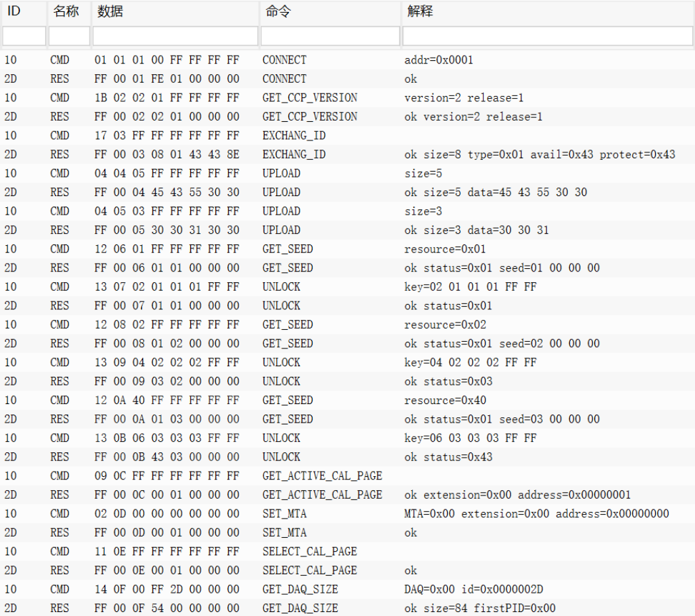Image resolution: width=695 pixels, height=616 pixels.
Task: Click 'ok size=5 data=45 43 55 30 30'
Action: (x=496, y=192)
